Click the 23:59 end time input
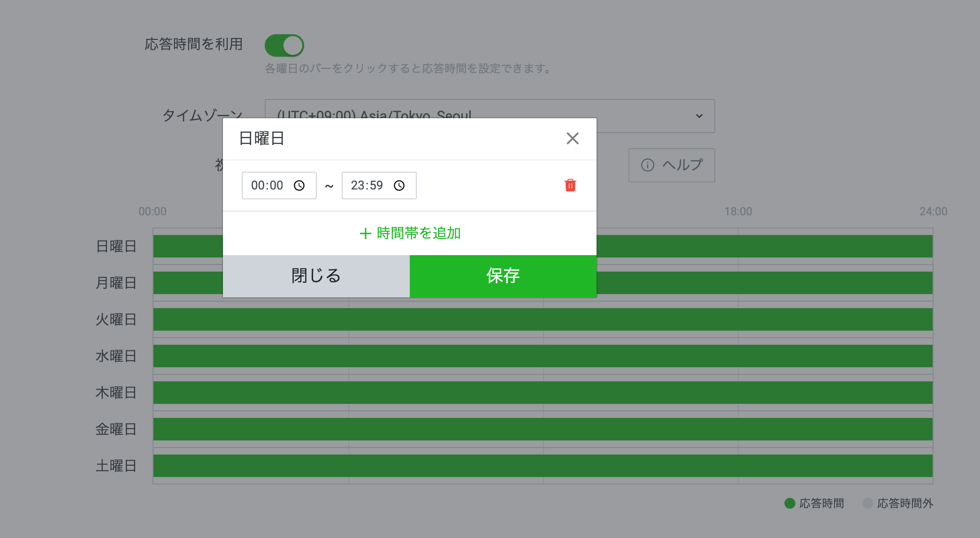 click(x=367, y=186)
